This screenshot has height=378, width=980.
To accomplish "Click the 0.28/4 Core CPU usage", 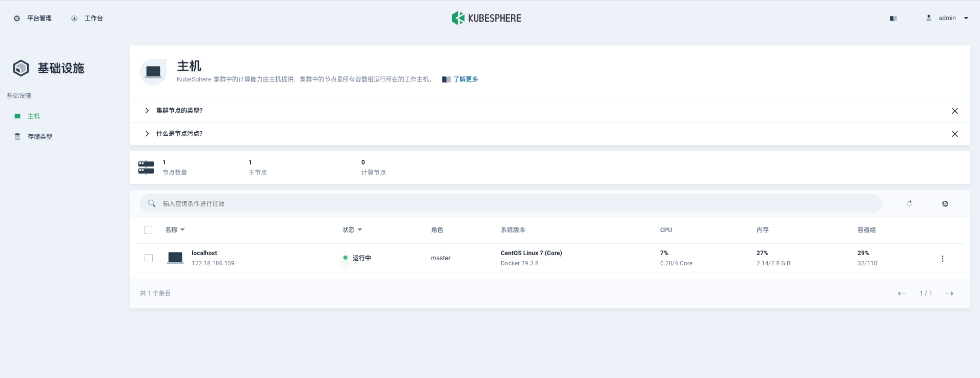I will pos(676,263).
